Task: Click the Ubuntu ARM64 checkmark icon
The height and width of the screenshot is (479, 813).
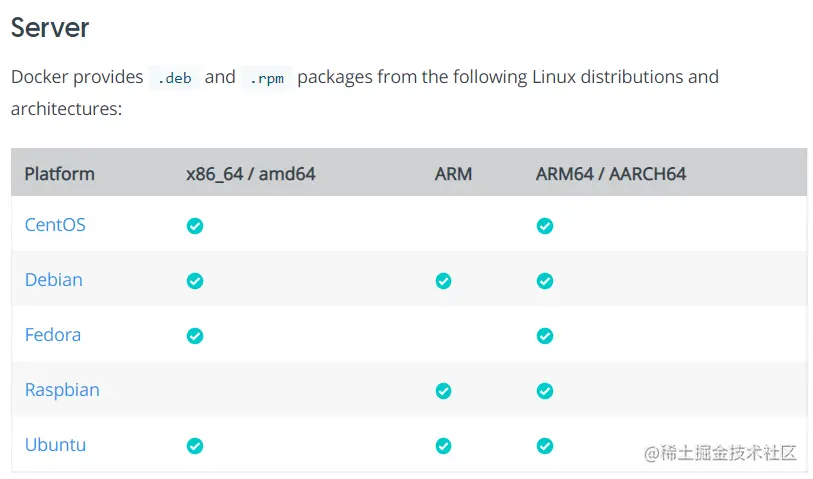Action: 544,446
